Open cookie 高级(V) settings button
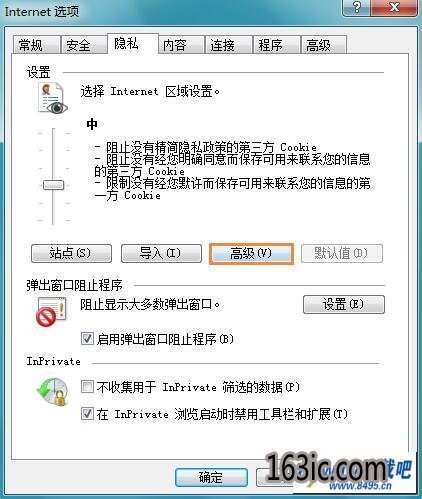Image resolution: width=422 pixels, height=499 pixels. pos(251,254)
